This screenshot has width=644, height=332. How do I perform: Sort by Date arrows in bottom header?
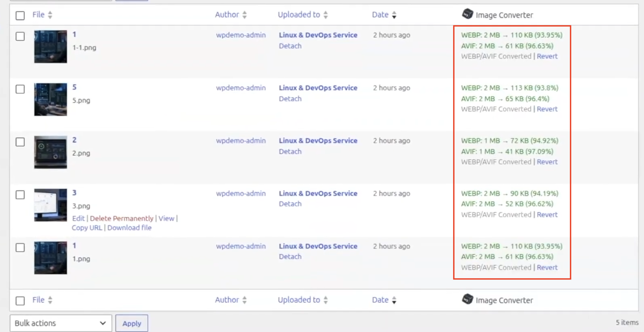[394, 300]
